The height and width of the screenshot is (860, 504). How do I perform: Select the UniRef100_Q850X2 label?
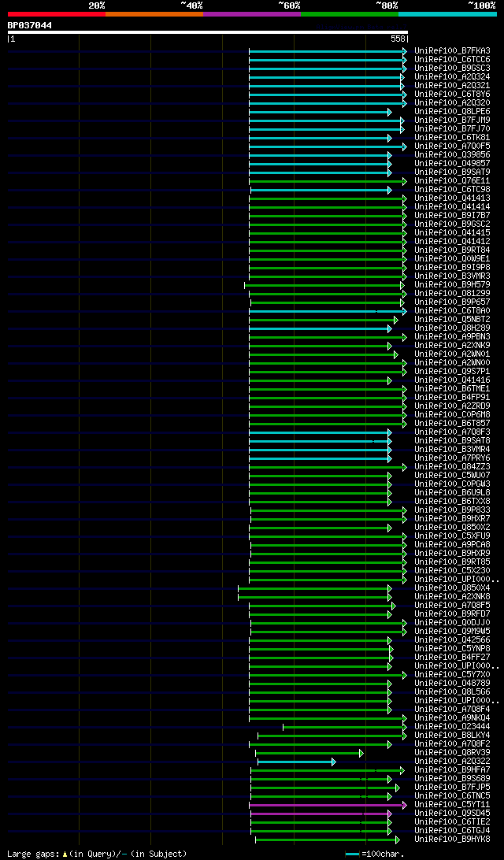453,527
